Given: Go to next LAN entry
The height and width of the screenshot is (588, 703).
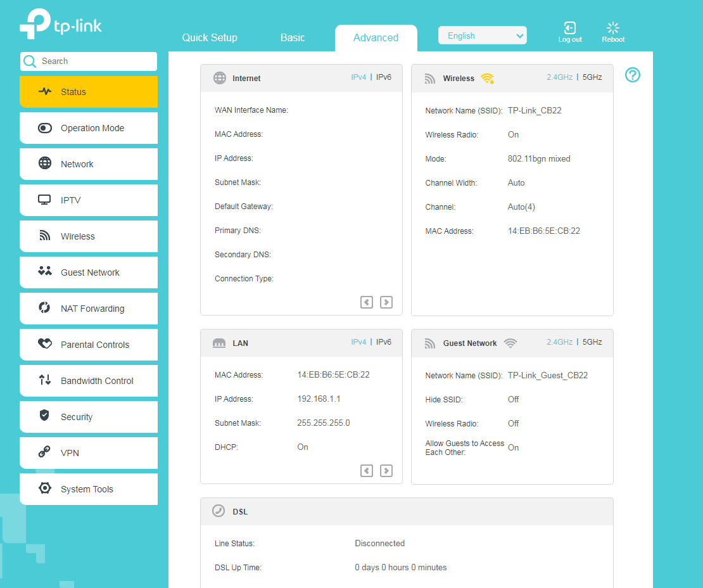Looking at the screenshot, I should (x=386, y=471).
